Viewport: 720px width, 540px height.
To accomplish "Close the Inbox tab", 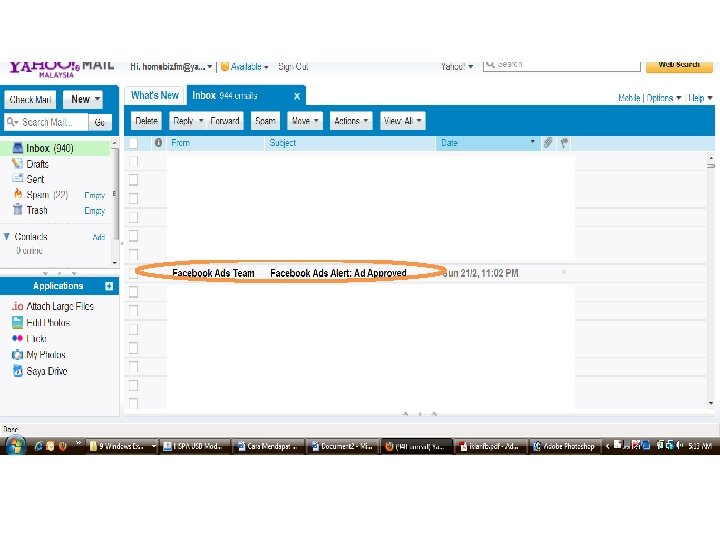I will (x=297, y=96).
